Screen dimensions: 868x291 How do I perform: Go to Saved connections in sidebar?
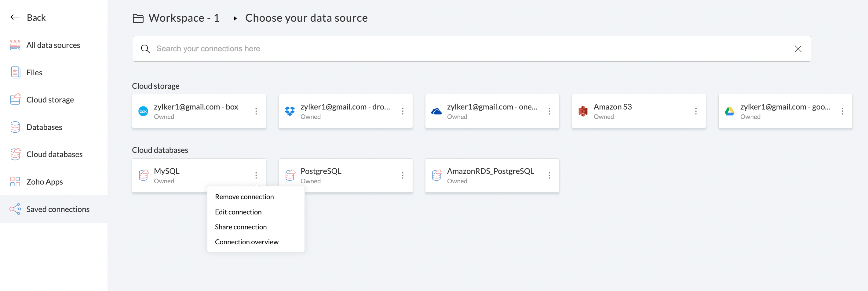coord(58,209)
